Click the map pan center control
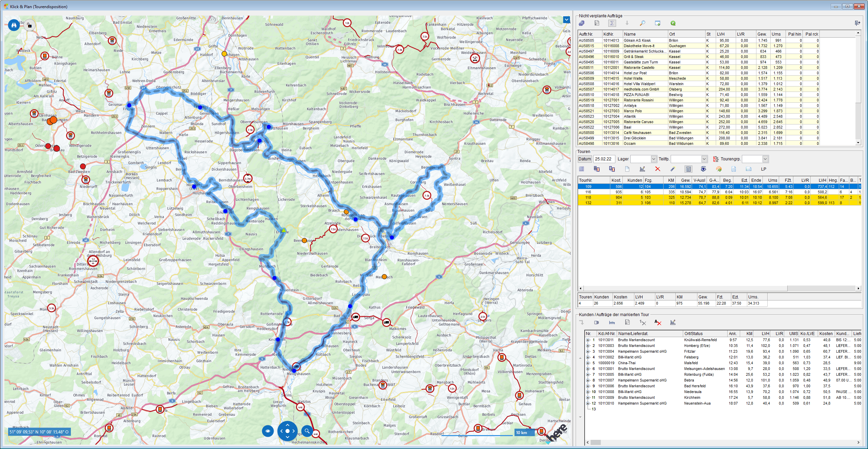868x449 pixels. 288,431
